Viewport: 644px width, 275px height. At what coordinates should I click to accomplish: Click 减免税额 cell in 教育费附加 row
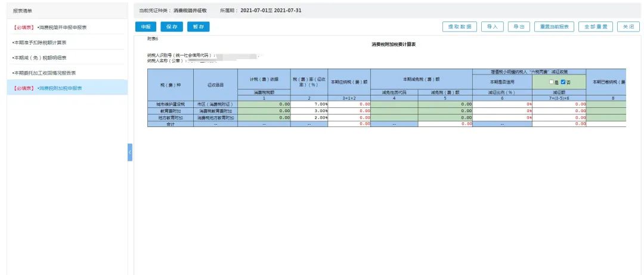coord(445,111)
